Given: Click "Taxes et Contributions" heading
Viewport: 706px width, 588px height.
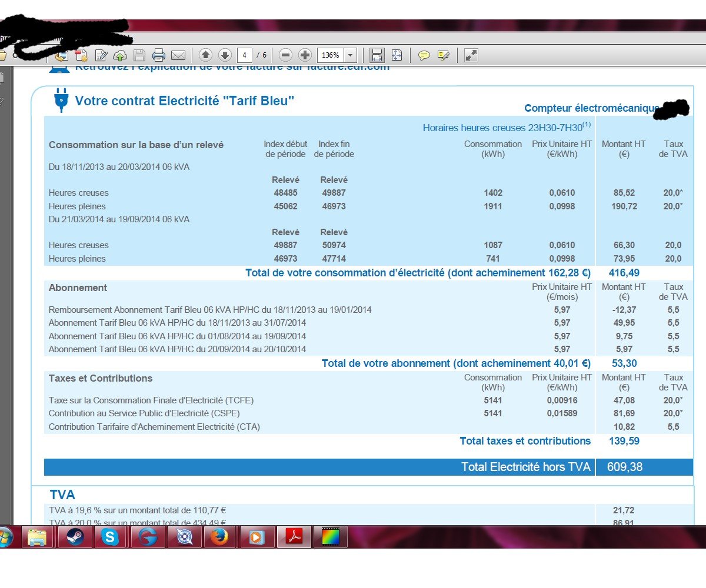Looking at the screenshot, I should point(101,379).
